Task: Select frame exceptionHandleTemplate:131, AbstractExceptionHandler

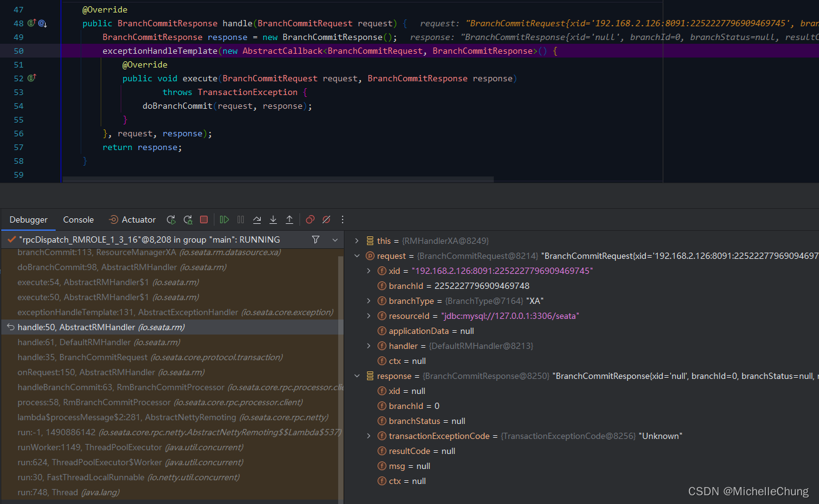Action: point(169,312)
